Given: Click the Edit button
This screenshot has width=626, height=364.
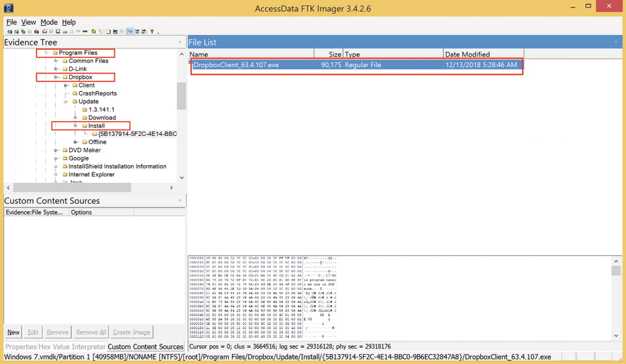Looking at the screenshot, I should [33, 332].
